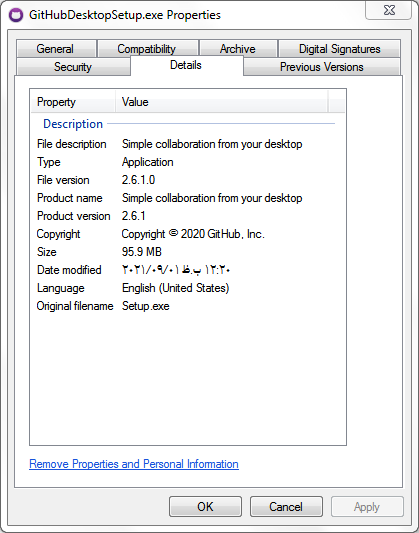Click the Cancel button

point(286,506)
